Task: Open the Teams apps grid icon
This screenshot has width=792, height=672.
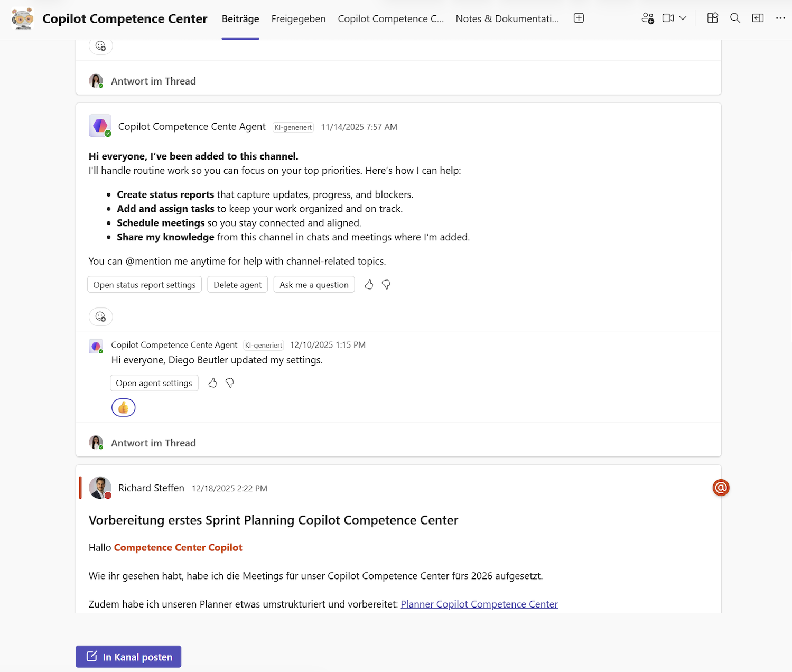Action: pyautogui.click(x=712, y=18)
